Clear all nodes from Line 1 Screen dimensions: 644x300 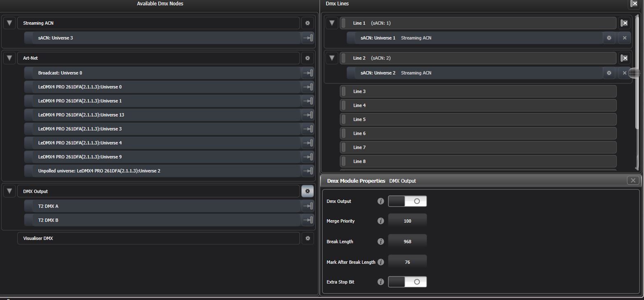(624, 23)
